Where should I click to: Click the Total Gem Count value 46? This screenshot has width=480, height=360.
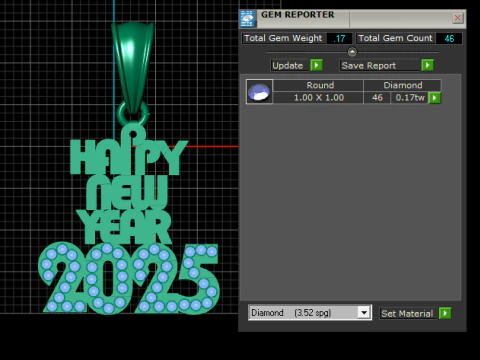click(x=449, y=39)
